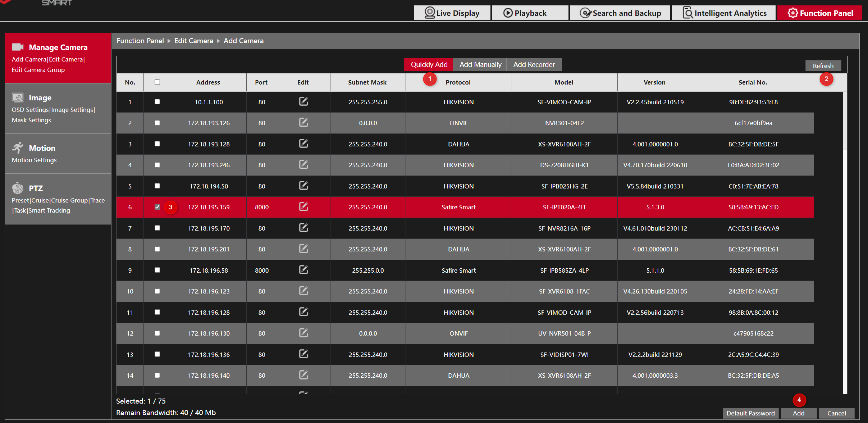This screenshot has height=423, width=868.
Task: Click the edit icon for 172.18.193.126
Action: click(303, 123)
